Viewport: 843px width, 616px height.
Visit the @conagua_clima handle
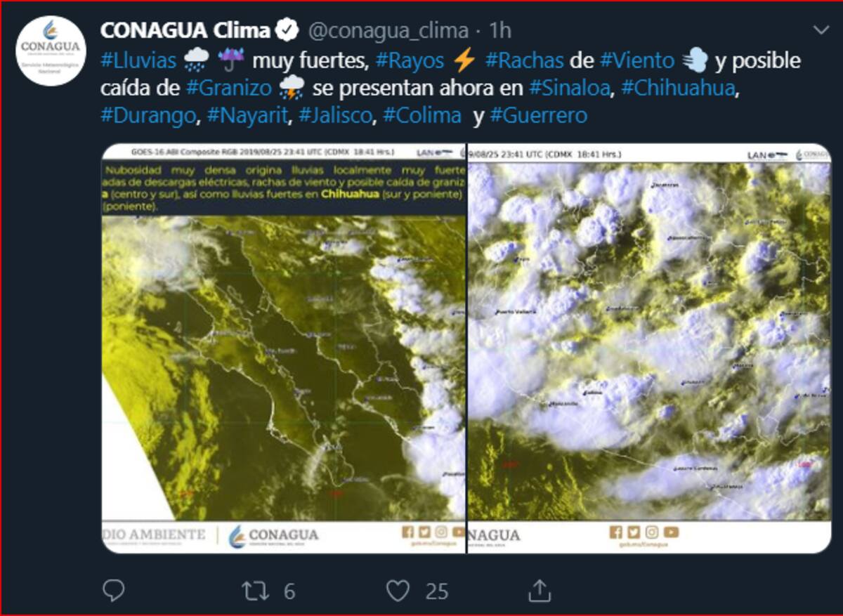coord(387,31)
